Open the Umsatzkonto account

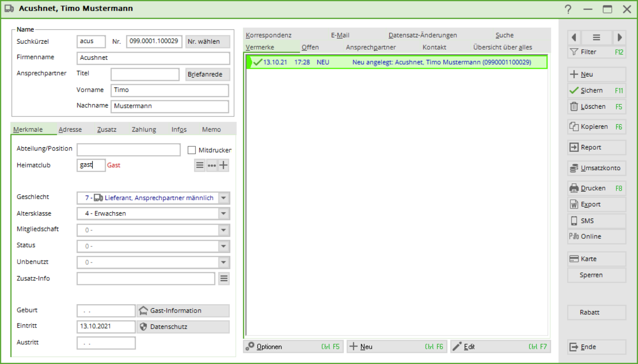tap(596, 168)
